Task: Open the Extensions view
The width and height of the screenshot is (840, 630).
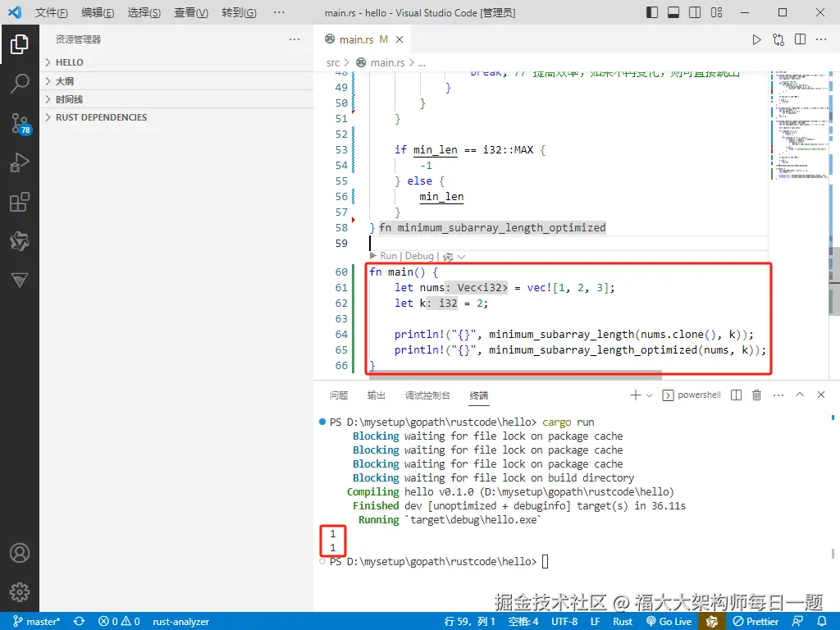Action: (20, 202)
